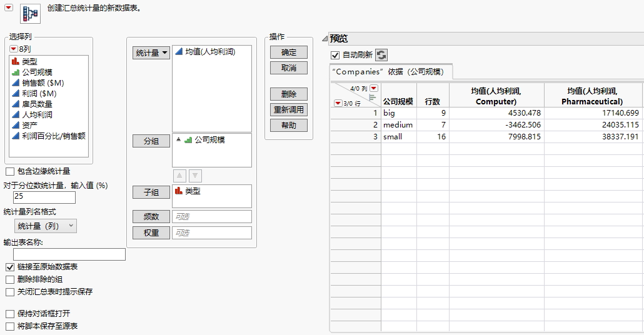This screenshot has width=644, height=335.
Task: Click the 均值(人均利润, Pharmaceutical) column header
Action: [x=592, y=96]
